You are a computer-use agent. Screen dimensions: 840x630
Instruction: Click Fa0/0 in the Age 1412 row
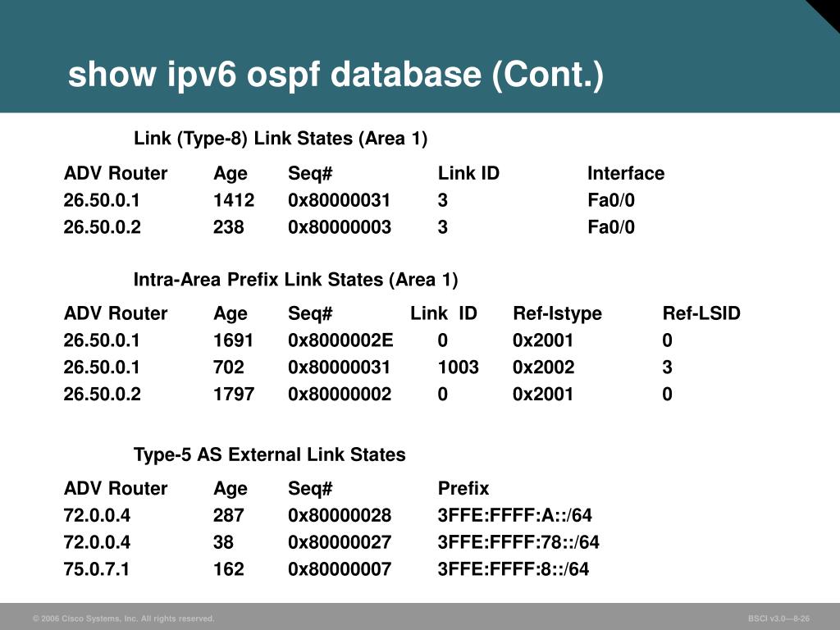point(611,200)
